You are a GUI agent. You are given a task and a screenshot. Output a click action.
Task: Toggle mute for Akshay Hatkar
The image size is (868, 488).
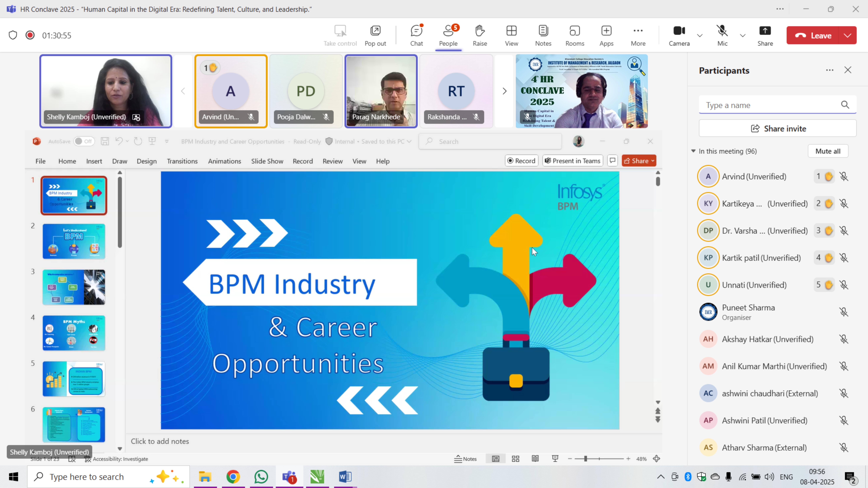[844, 339]
